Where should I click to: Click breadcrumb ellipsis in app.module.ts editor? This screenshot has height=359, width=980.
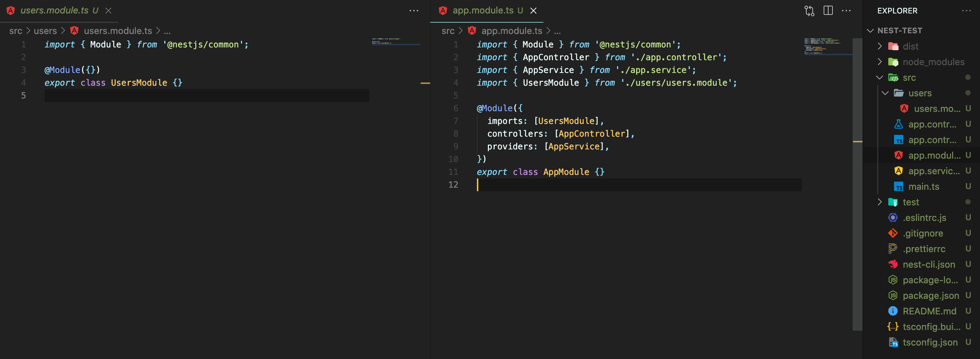click(557, 31)
